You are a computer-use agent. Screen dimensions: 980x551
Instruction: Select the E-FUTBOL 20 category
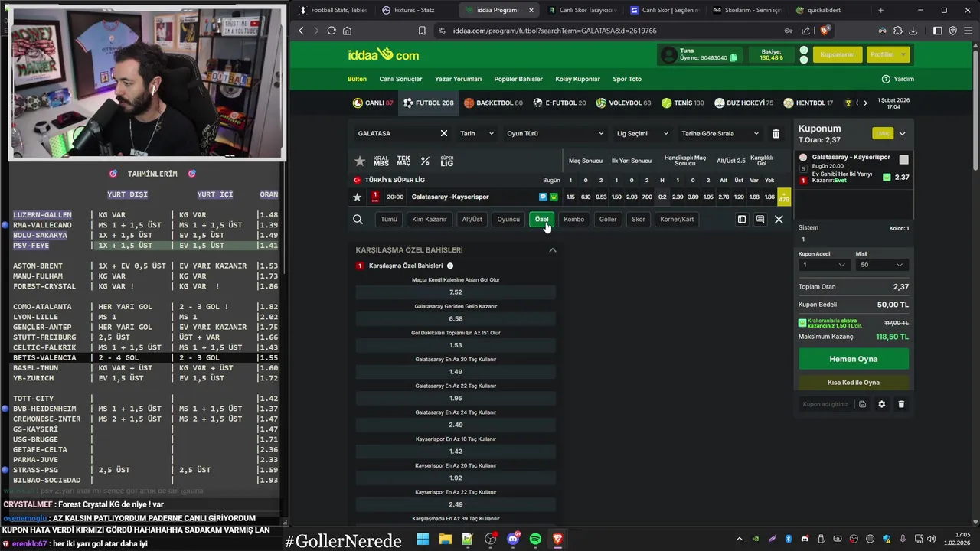(560, 103)
